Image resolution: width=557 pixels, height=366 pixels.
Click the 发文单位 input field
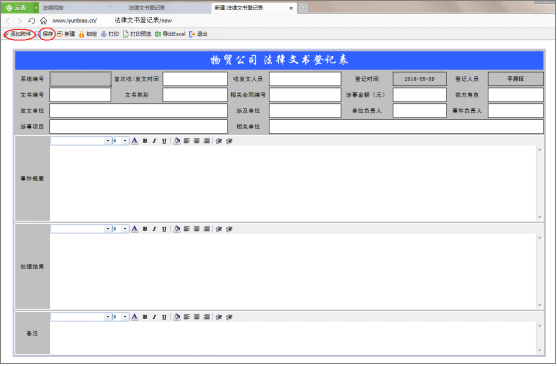139,111
